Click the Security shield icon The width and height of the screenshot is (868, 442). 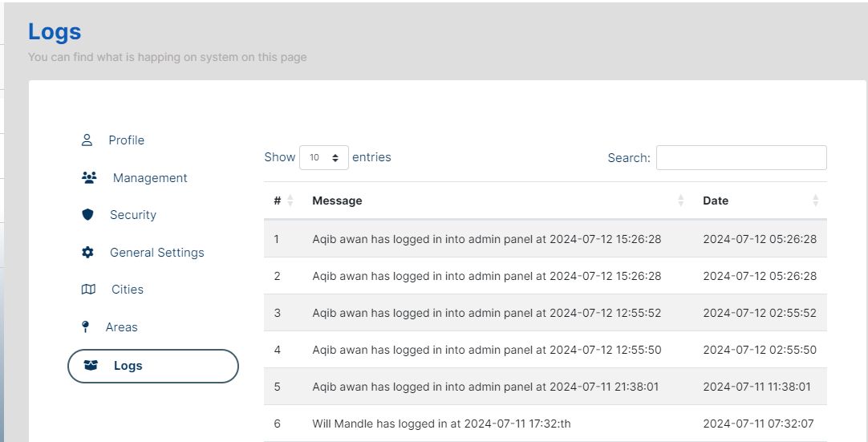(88, 215)
